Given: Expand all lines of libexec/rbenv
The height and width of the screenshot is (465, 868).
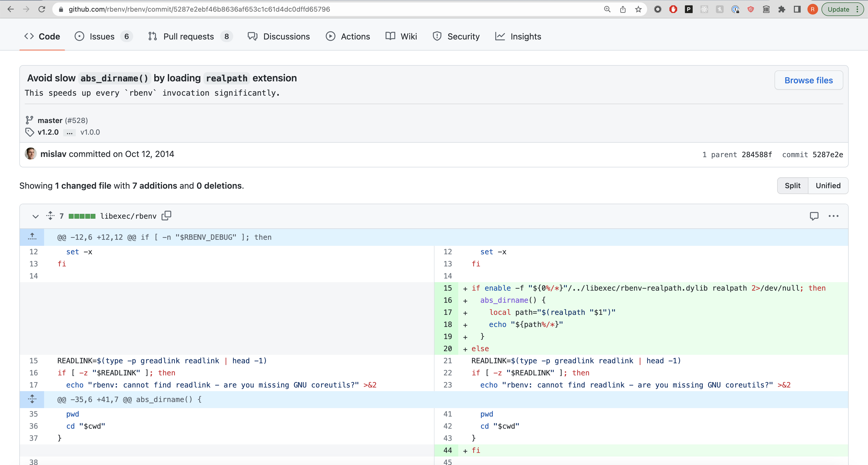Looking at the screenshot, I should pyautogui.click(x=51, y=216).
